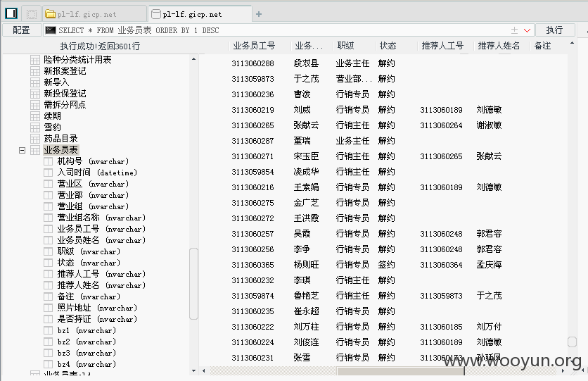Click the 状态 column header
Screen dimensions: 588x381
[x=388, y=46]
